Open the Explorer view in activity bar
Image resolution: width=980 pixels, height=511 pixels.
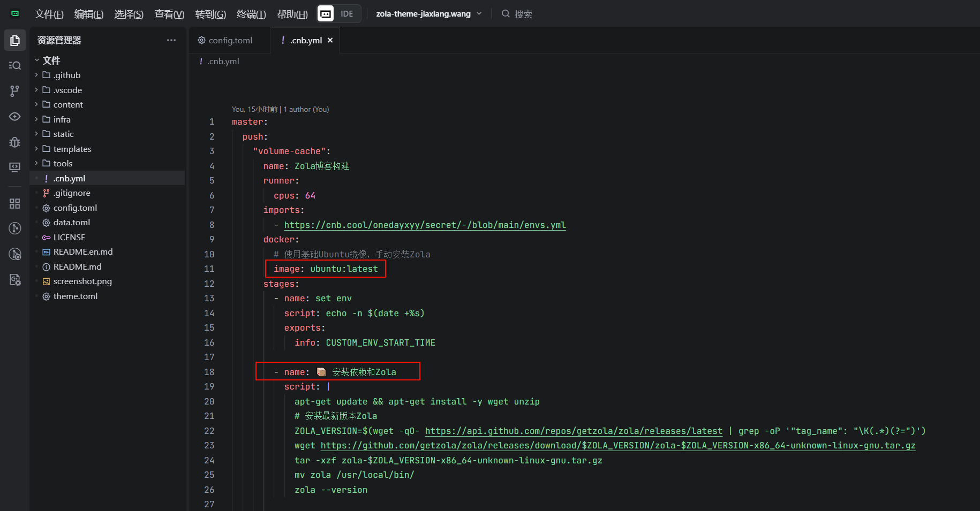tap(15, 41)
